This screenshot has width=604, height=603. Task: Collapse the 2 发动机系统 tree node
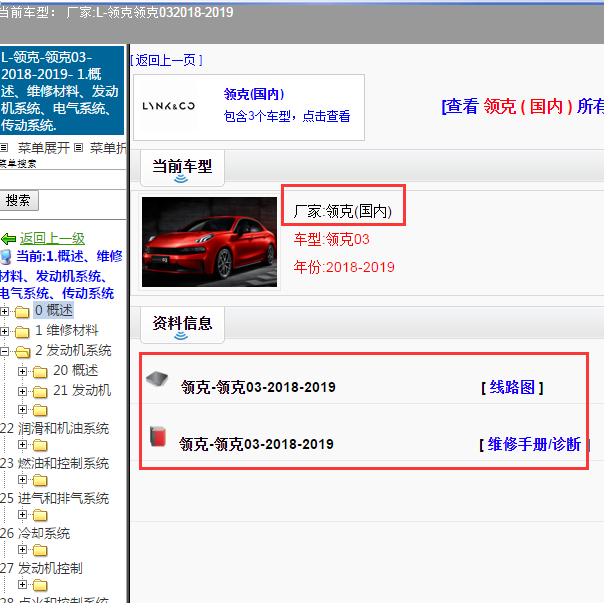click(4, 351)
